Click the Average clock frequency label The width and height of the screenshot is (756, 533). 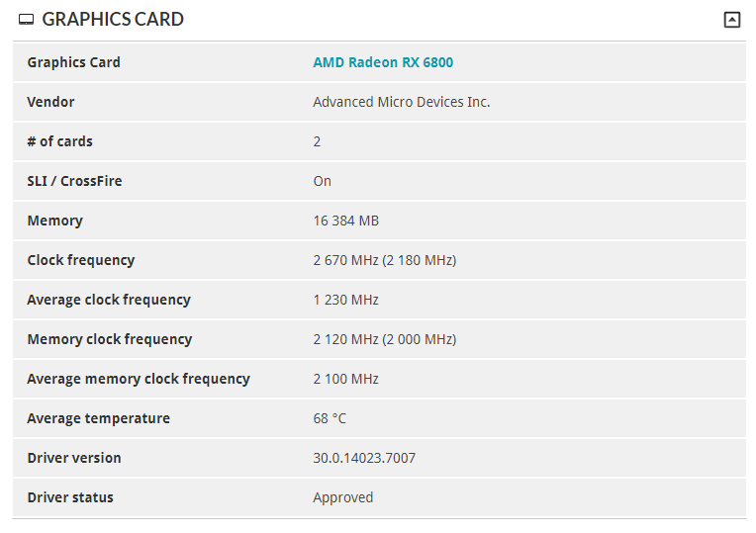coord(108,300)
